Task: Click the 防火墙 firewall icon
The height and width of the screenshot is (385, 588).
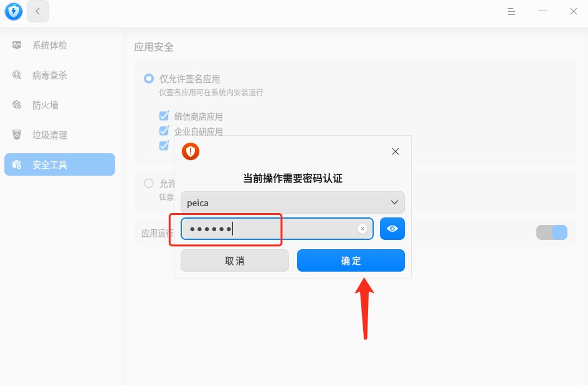Action: tap(17, 105)
